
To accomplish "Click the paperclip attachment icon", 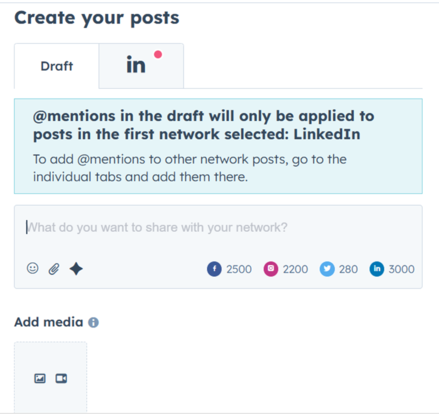I will [54, 269].
